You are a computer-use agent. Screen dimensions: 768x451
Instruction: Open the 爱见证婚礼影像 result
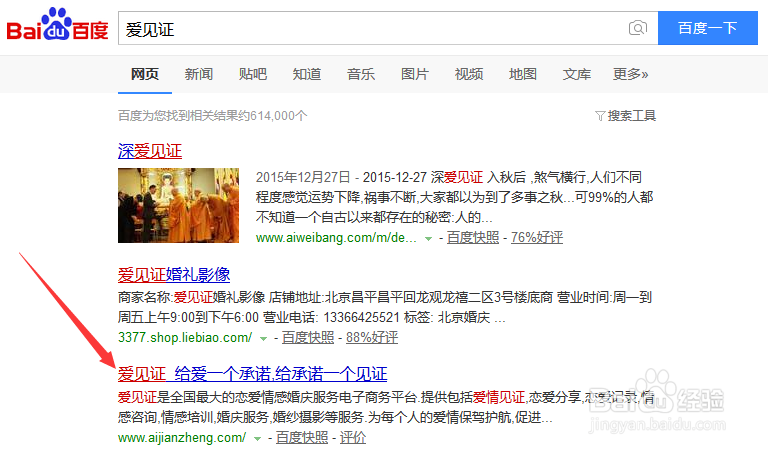[174, 274]
